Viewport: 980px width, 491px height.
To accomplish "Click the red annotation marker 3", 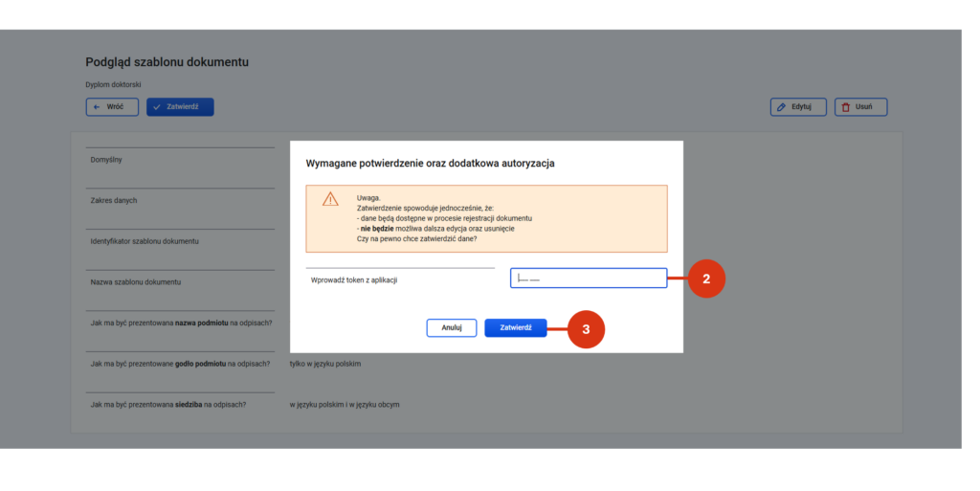I will 587,329.
